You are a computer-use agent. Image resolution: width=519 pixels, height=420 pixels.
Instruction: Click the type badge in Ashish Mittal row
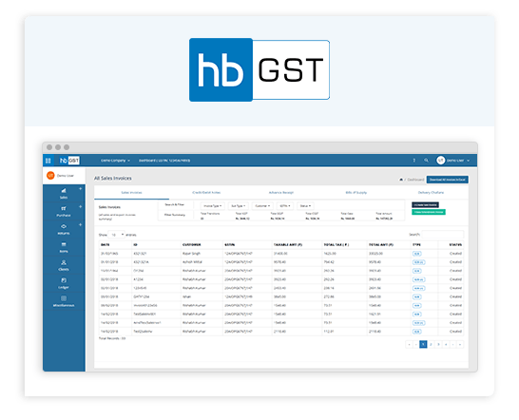click(x=418, y=262)
